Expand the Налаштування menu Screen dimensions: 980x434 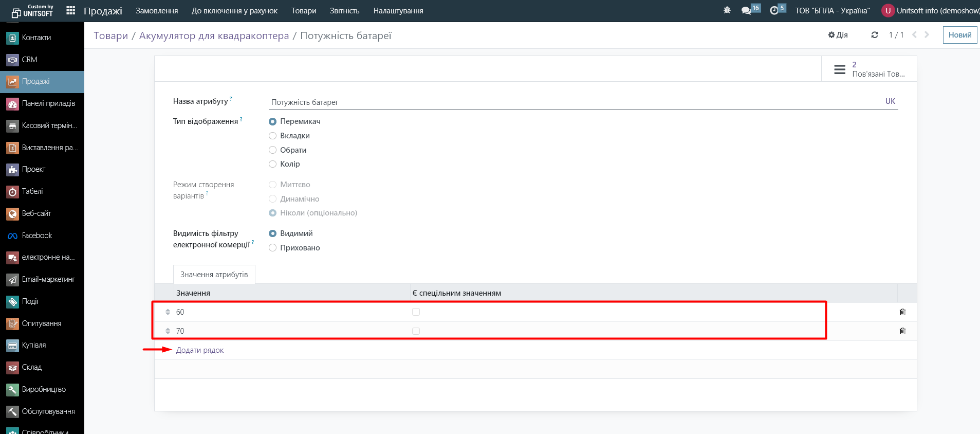click(x=398, y=11)
